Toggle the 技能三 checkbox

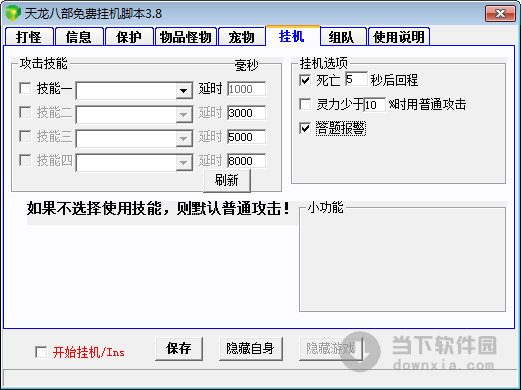pyautogui.click(x=25, y=136)
